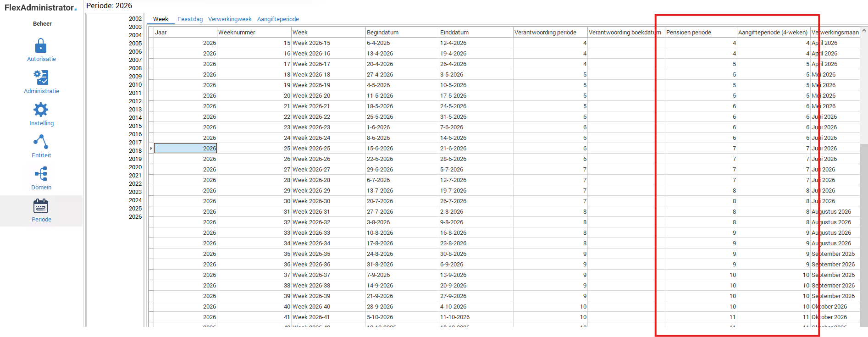Click the selected Jaar cell in week 25 row
868x337 pixels.
coord(185,148)
